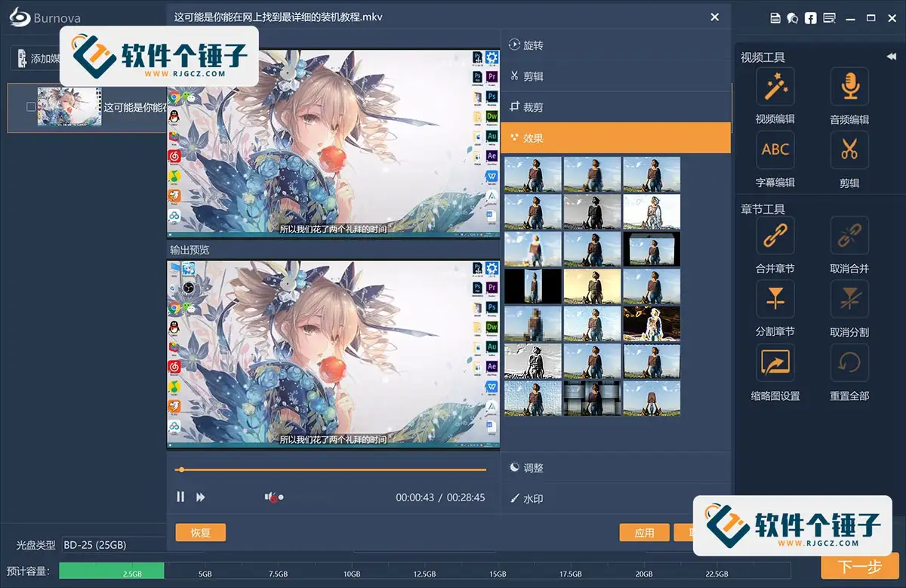The image size is (906, 588).
Task: Open the Facebook icon in title bar
Action: point(811,18)
